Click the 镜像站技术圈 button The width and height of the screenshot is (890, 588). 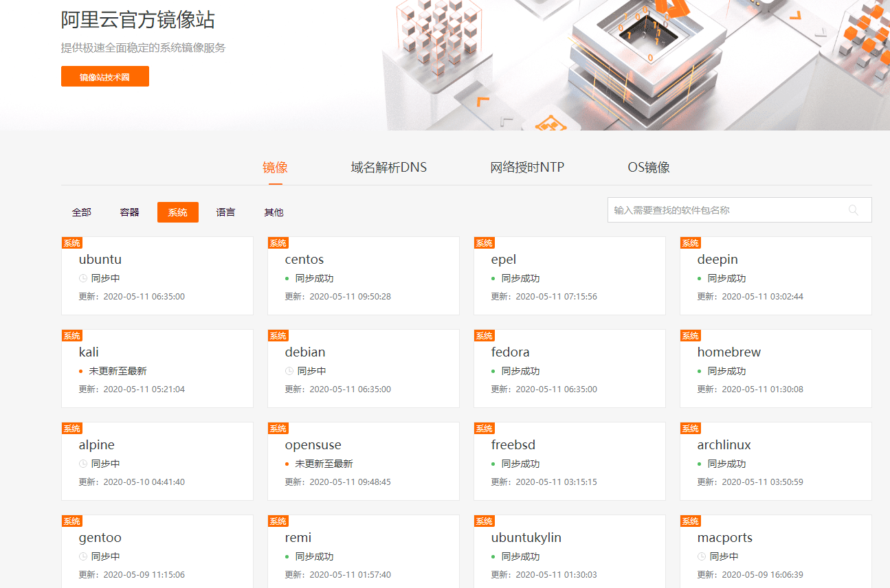(105, 76)
